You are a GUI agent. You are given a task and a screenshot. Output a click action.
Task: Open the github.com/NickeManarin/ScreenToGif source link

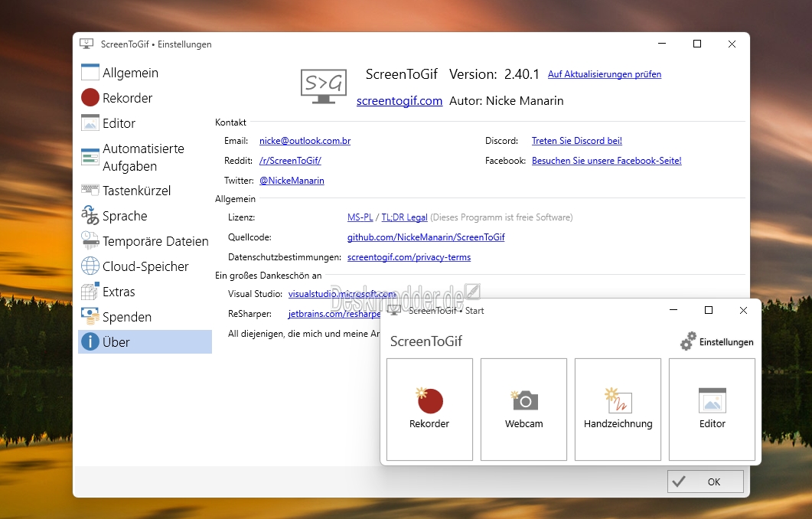pyautogui.click(x=426, y=237)
